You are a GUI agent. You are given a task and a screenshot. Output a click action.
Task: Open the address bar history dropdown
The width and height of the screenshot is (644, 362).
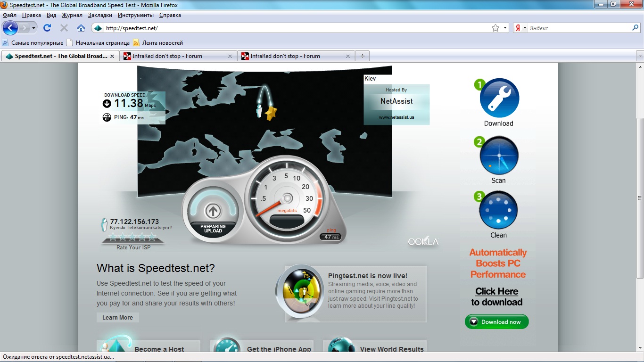(x=505, y=28)
